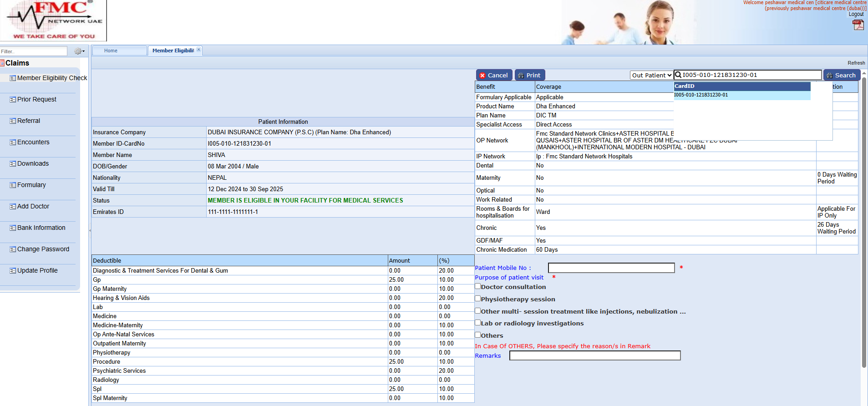Image resolution: width=868 pixels, height=406 pixels.
Task: Click the Bank Information sidebar icon
Action: click(13, 228)
